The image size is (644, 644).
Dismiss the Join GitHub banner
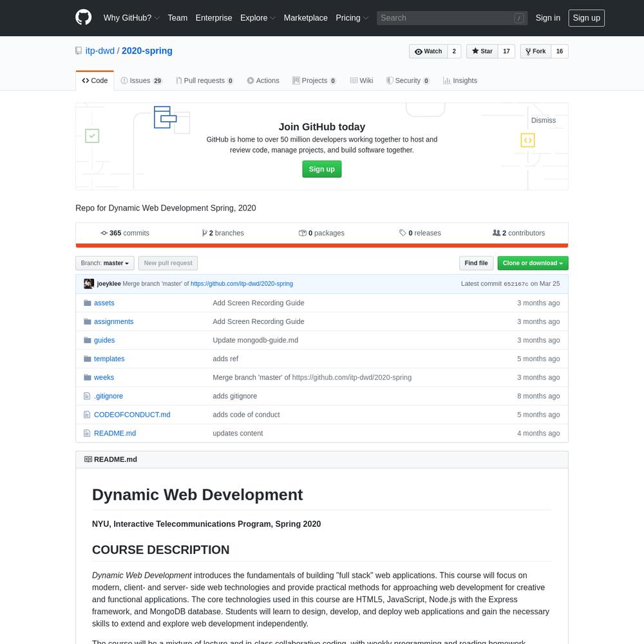[543, 120]
